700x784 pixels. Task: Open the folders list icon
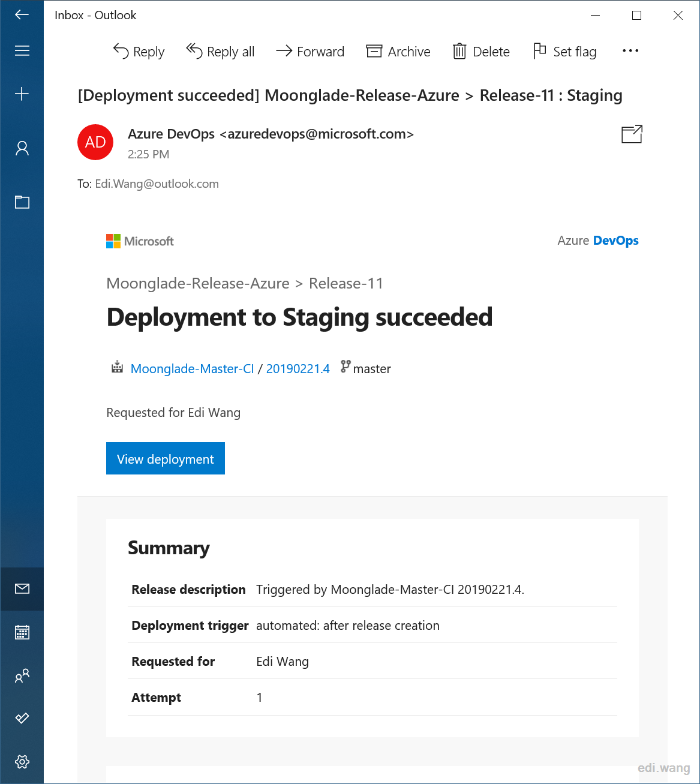22,202
